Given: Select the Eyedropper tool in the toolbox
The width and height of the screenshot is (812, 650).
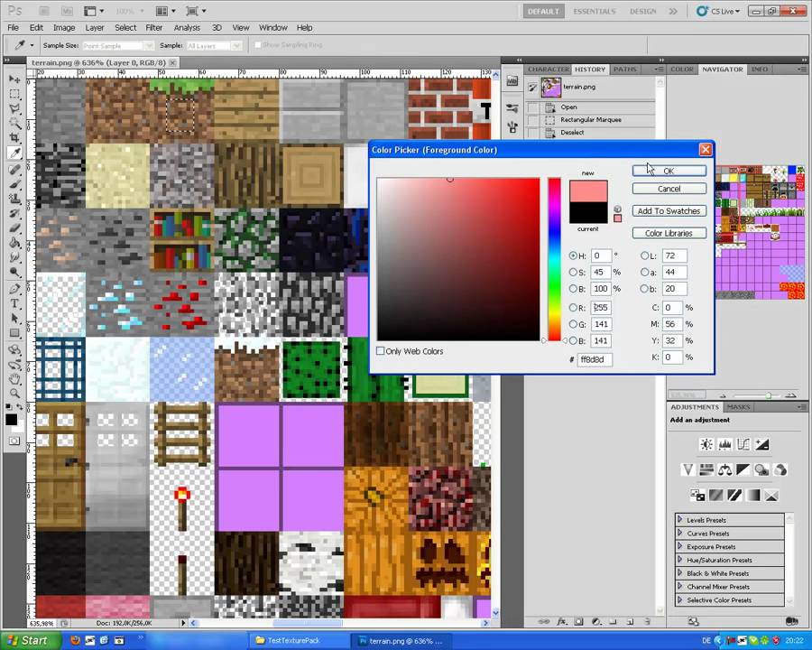Looking at the screenshot, I should (x=14, y=153).
